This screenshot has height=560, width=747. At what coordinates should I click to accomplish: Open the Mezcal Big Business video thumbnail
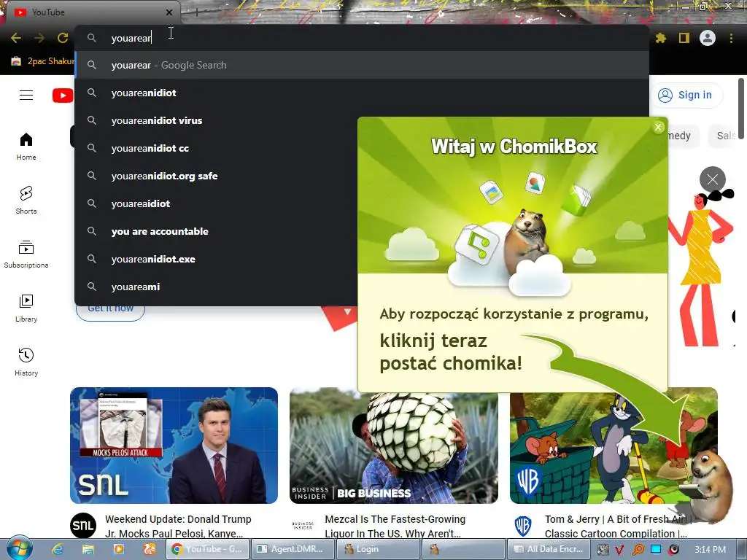(x=393, y=446)
